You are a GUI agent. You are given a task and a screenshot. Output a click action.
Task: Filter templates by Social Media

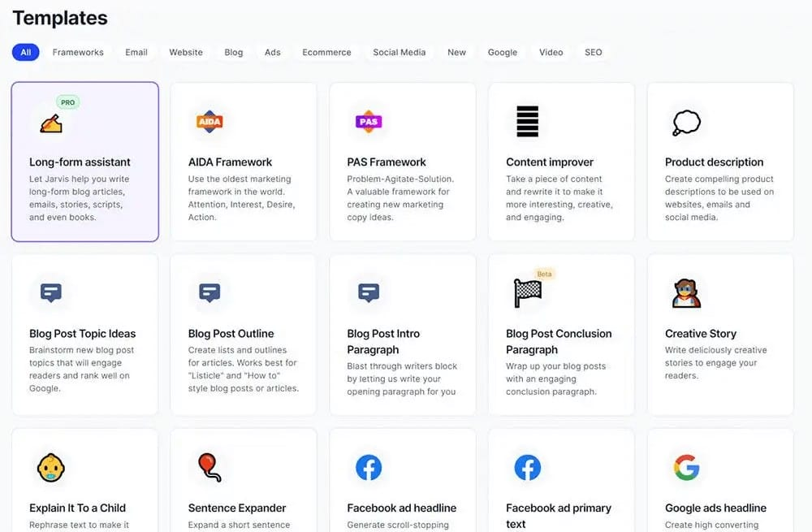tap(399, 52)
